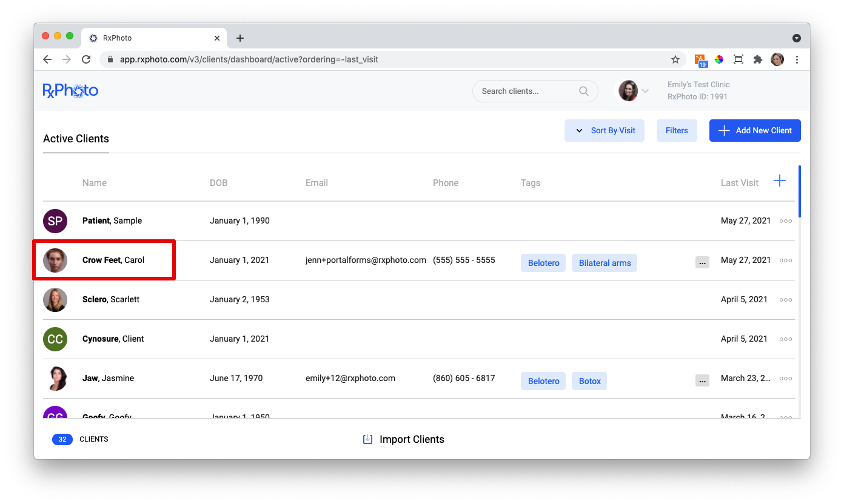Bookmark the page with the star icon
844x504 pixels.
click(x=675, y=59)
